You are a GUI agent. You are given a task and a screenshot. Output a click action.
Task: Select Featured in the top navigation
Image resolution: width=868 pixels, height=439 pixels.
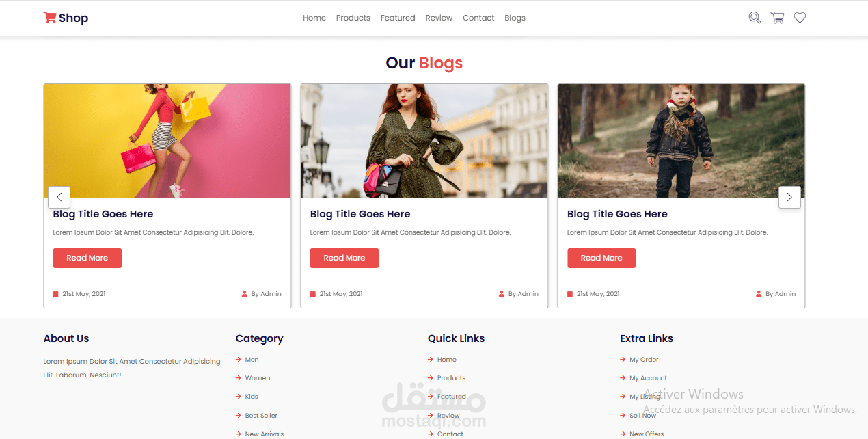coord(398,18)
